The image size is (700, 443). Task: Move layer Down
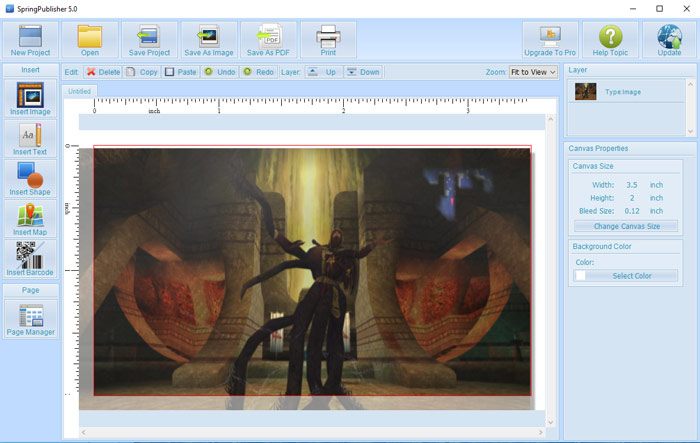coord(363,72)
